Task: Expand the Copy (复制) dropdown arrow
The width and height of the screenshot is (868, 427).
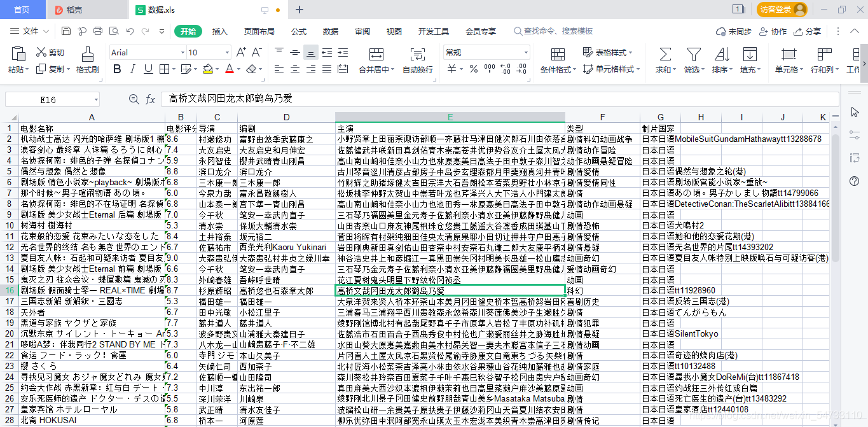Action: tap(68, 69)
